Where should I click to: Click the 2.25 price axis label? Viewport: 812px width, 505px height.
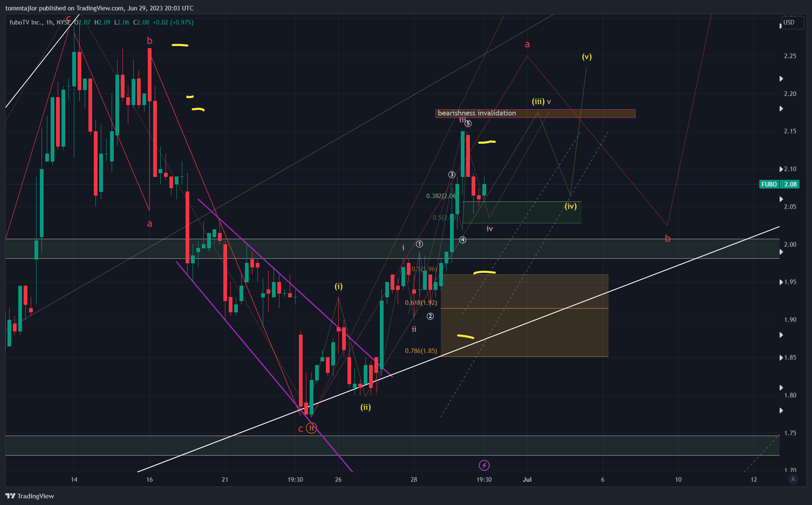pyautogui.click(x=790, y=56)
